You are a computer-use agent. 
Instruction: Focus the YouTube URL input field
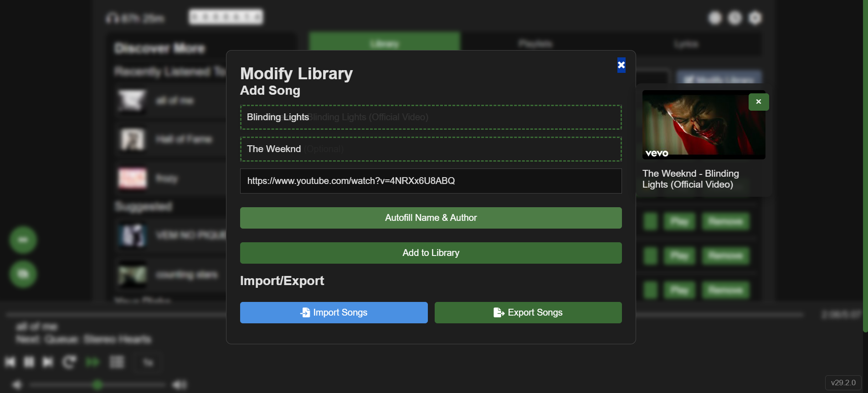pyautogui.click(x=431, y=181)
